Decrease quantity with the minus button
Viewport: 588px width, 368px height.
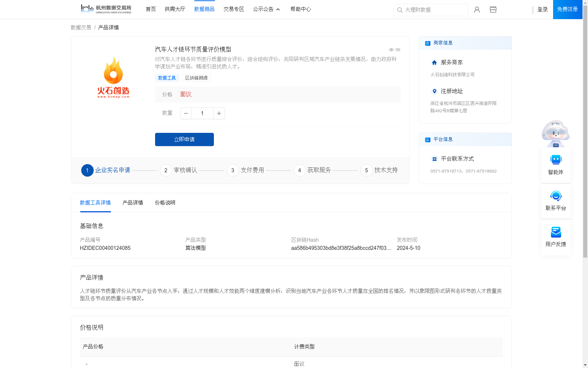point(186,113)
